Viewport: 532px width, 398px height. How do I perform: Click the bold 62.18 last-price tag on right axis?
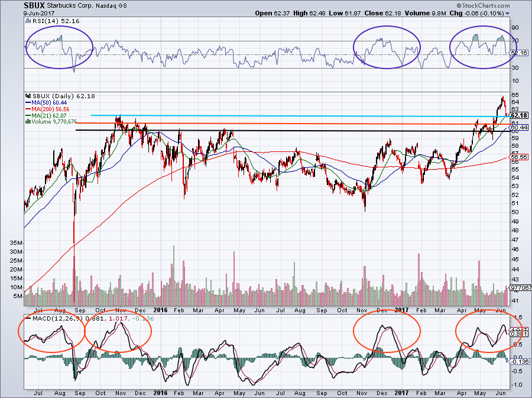[519, 115]
